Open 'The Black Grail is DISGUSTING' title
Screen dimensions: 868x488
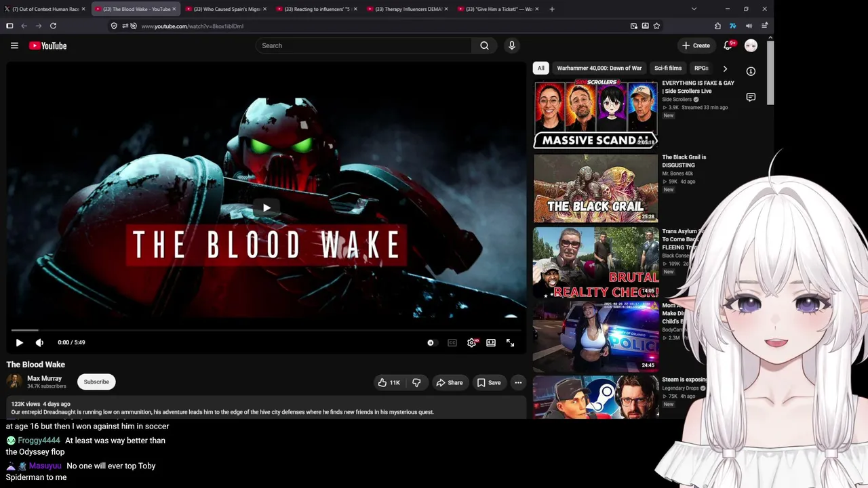pos(684,161)
